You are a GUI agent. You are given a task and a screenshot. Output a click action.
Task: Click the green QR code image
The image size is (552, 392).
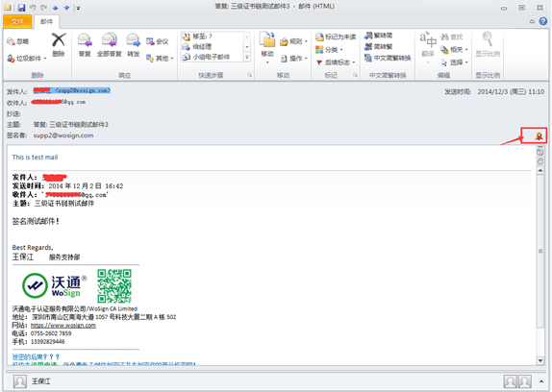click(114, 285)
